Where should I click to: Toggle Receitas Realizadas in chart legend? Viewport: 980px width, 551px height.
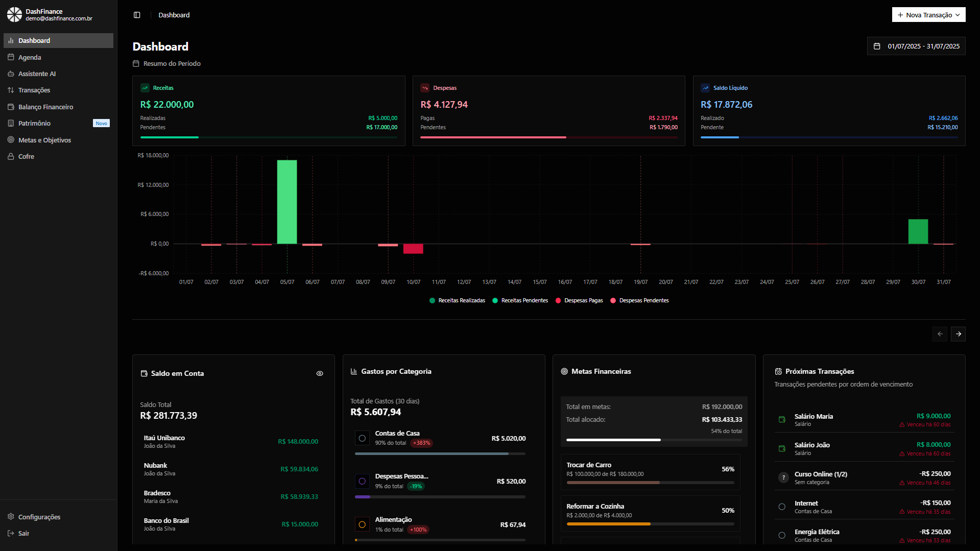(457, 300)
